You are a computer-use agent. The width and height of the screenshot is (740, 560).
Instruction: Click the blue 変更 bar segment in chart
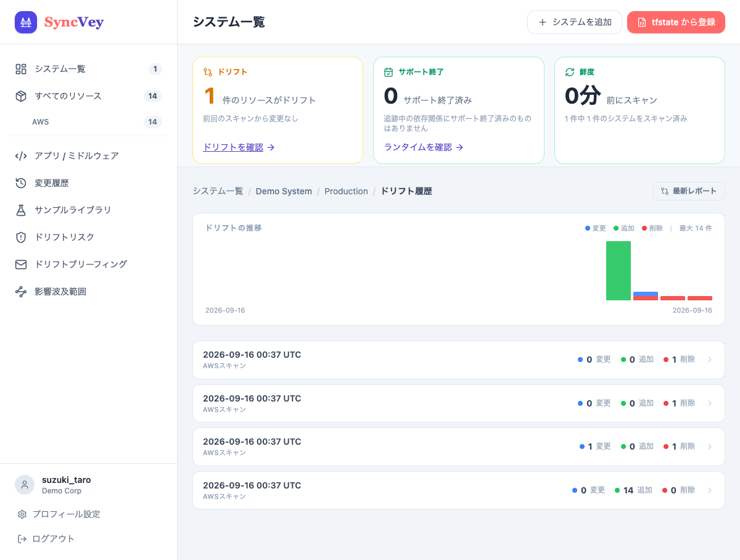tap(646, 294)
